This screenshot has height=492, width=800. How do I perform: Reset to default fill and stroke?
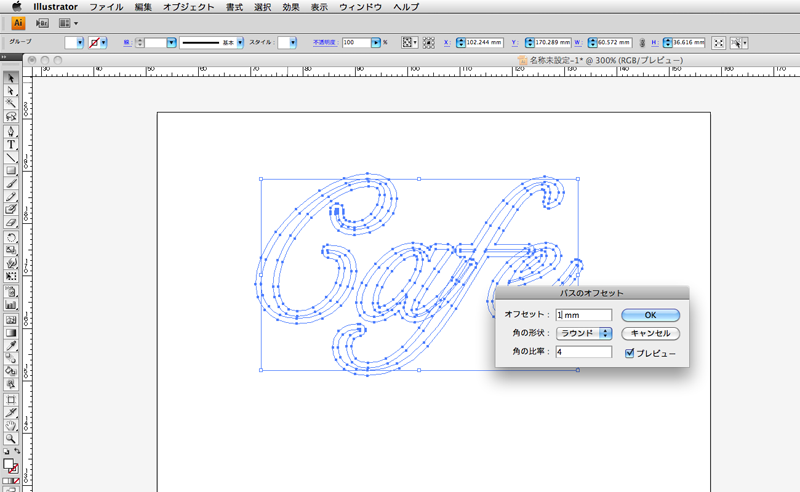click(x=6, y=452)
